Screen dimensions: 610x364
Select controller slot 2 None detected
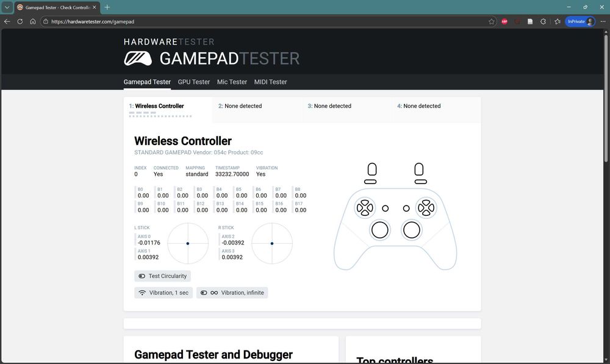(257, 110)
